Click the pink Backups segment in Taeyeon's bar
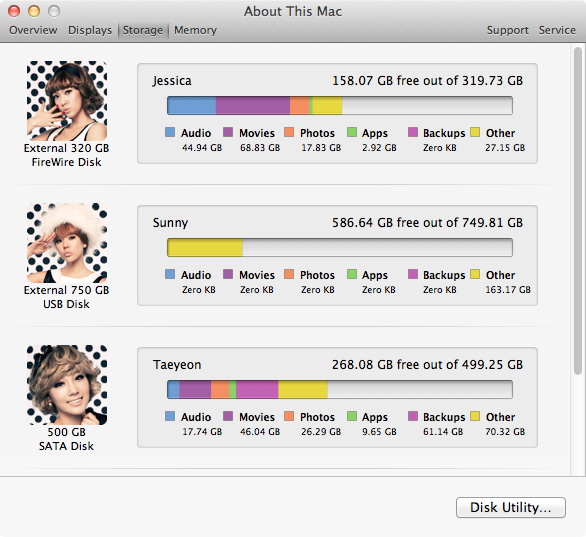This screenshot has height=537, width=586. pyautogui.click(x=257, y=389)
